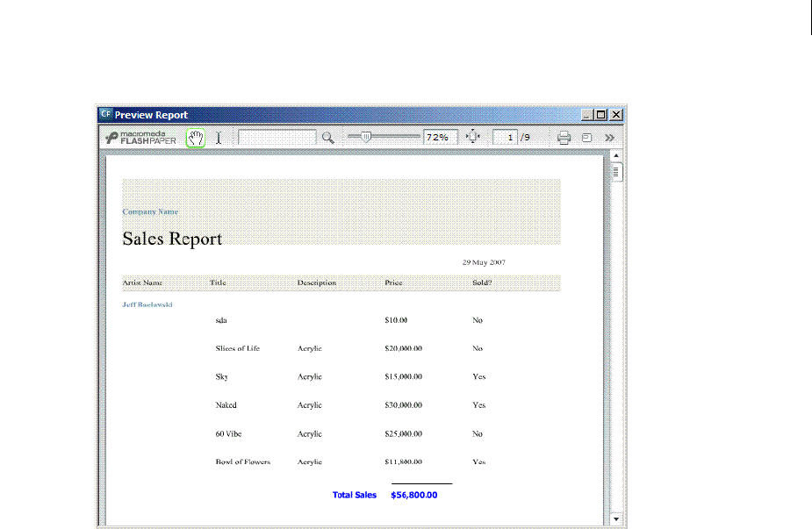Screen dimensions: 812x529
Task: Click the 'Price' column header
Action: point(393,282)
